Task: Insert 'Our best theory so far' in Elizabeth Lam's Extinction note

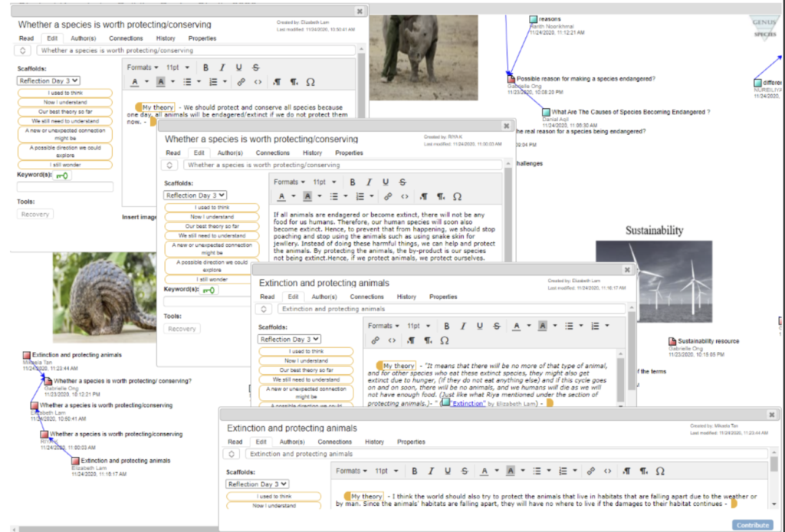Action: (x=306, y=370)
